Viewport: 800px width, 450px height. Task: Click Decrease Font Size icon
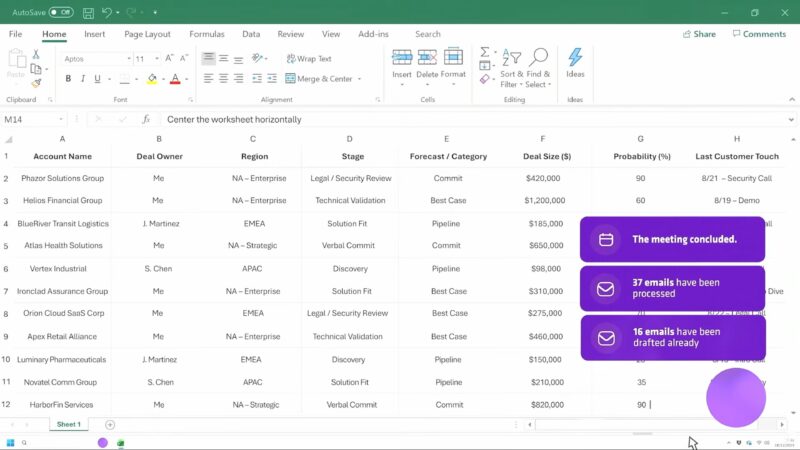coord(184,59)
